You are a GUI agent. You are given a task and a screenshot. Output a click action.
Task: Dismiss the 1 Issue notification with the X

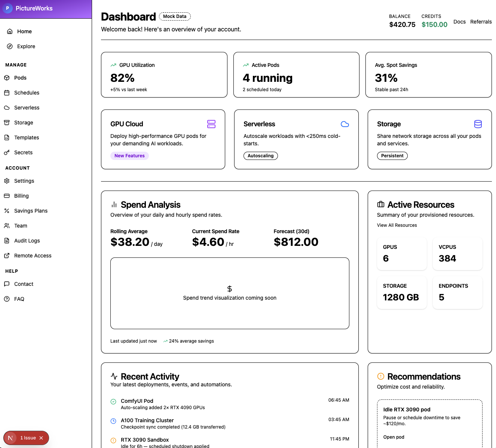(x=42, y=438)
